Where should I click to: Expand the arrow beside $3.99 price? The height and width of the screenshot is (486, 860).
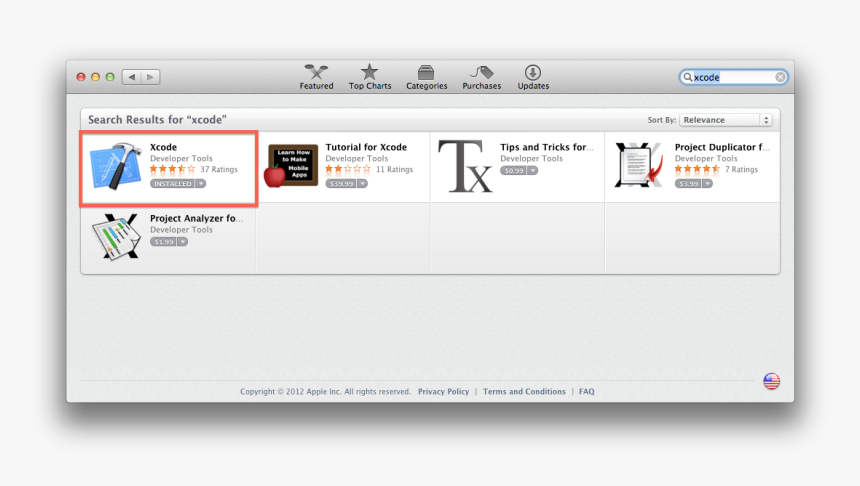(x=707, y=184)
